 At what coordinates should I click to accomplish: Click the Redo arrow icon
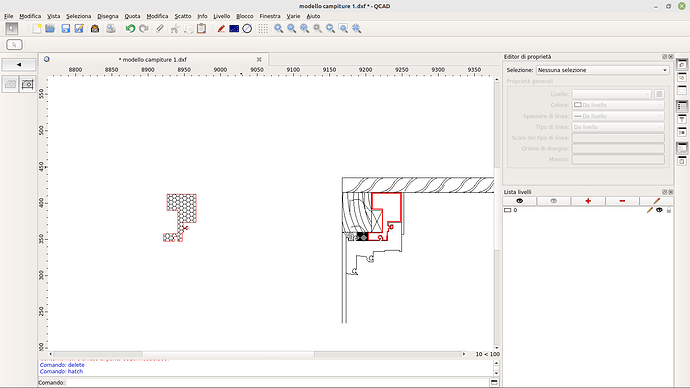pos(143,29)
